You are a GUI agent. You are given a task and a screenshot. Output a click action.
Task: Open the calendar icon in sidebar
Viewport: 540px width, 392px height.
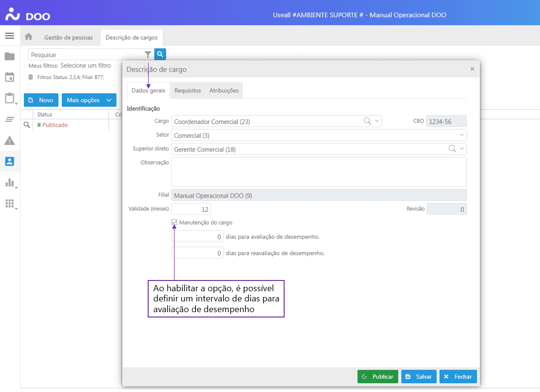[10, 77]
